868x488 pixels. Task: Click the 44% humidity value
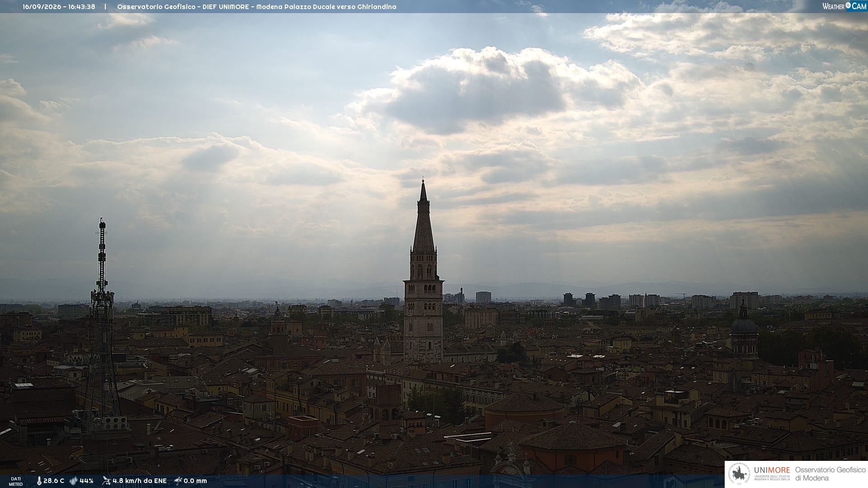pyautogui.click(x=86, y=481)
